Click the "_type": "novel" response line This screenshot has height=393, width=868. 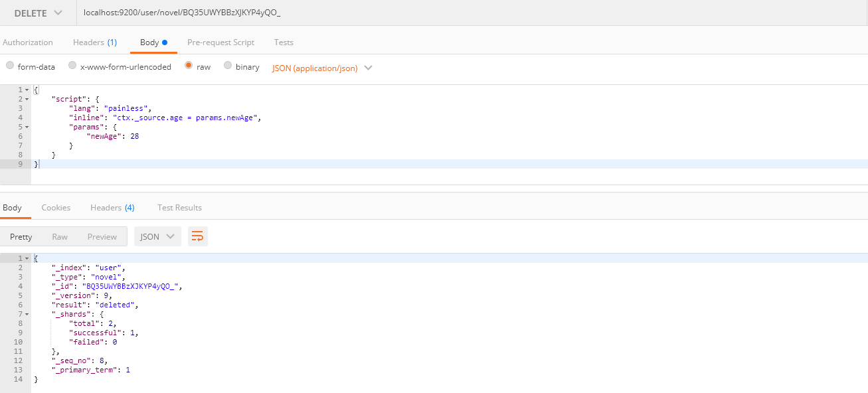coord(88,277)
